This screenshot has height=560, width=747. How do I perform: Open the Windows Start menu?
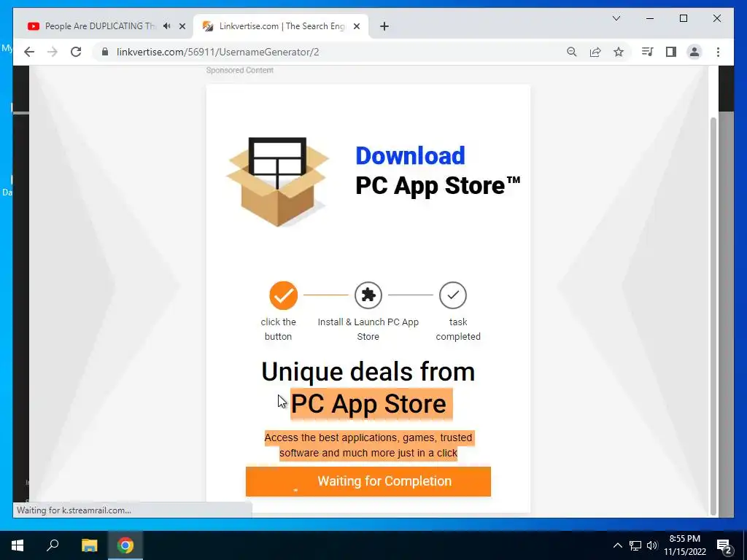(18, 545)
